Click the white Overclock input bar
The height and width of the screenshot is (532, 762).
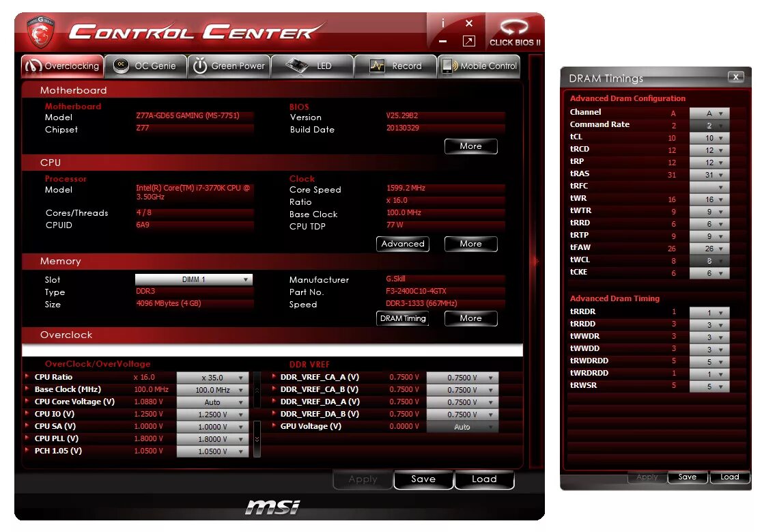pyautogui.click(x=272, y=350)
